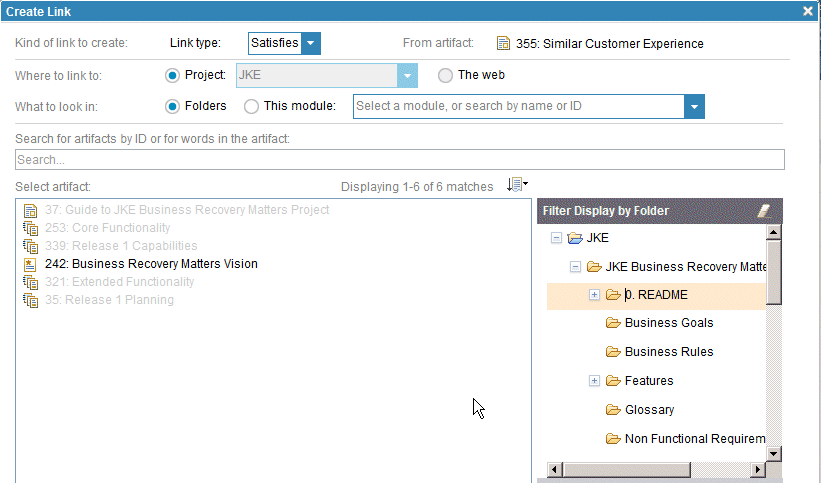821x483 pixels.
Task: Click the JKE root folder icon
Action: pyautogui.click(x=575, y=238)
